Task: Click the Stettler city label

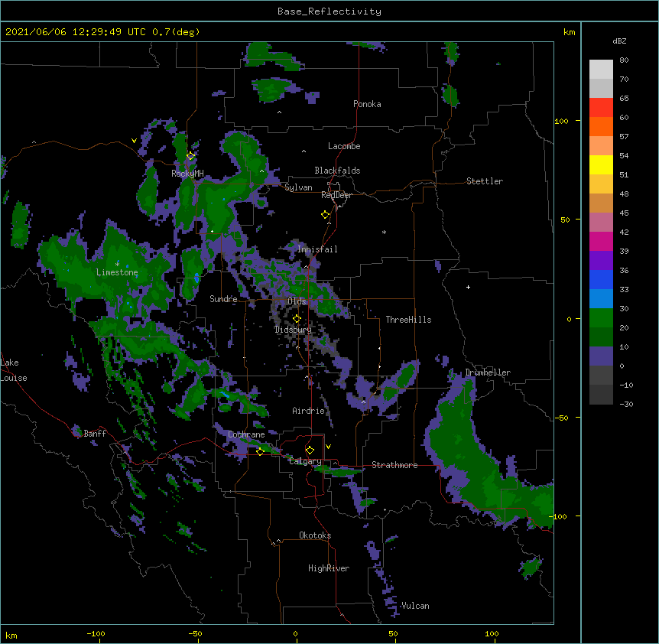Action: (x=485, y=181)
